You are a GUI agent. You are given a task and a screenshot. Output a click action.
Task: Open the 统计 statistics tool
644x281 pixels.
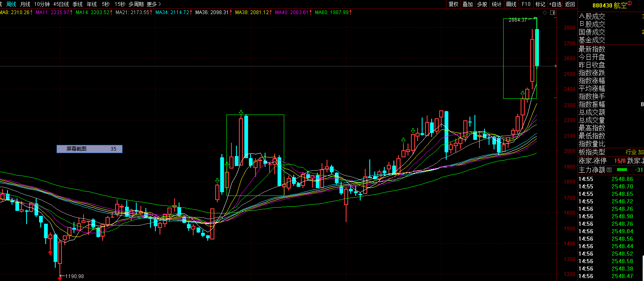click(497, 4)
